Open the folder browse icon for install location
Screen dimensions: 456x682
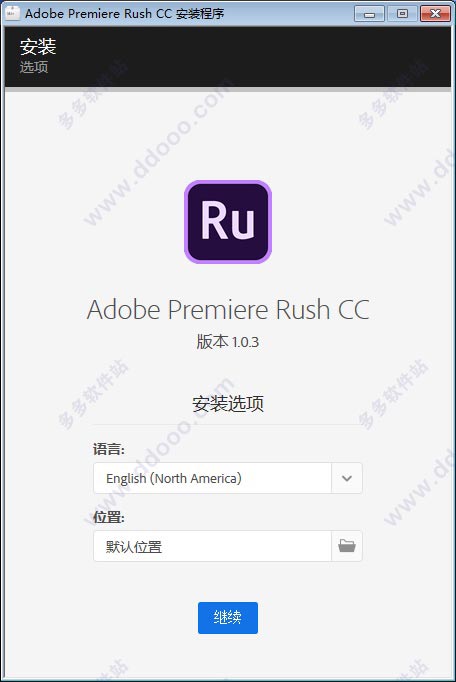click(347, 546)
